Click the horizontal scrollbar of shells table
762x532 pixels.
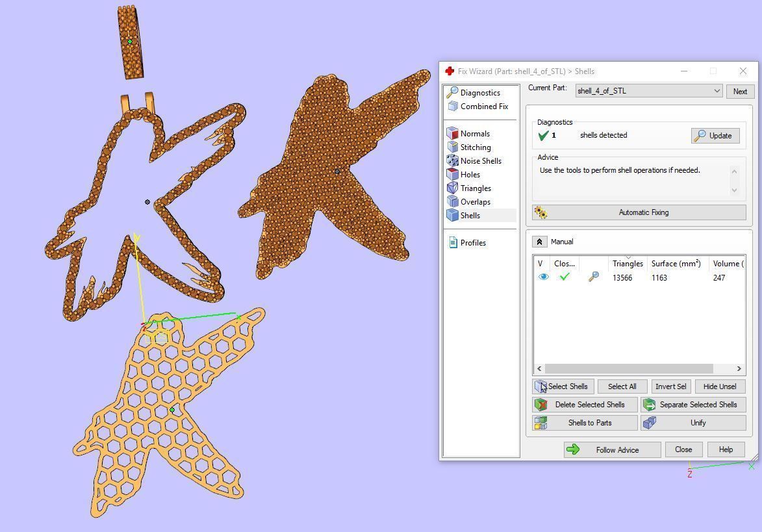coord(628,369)
